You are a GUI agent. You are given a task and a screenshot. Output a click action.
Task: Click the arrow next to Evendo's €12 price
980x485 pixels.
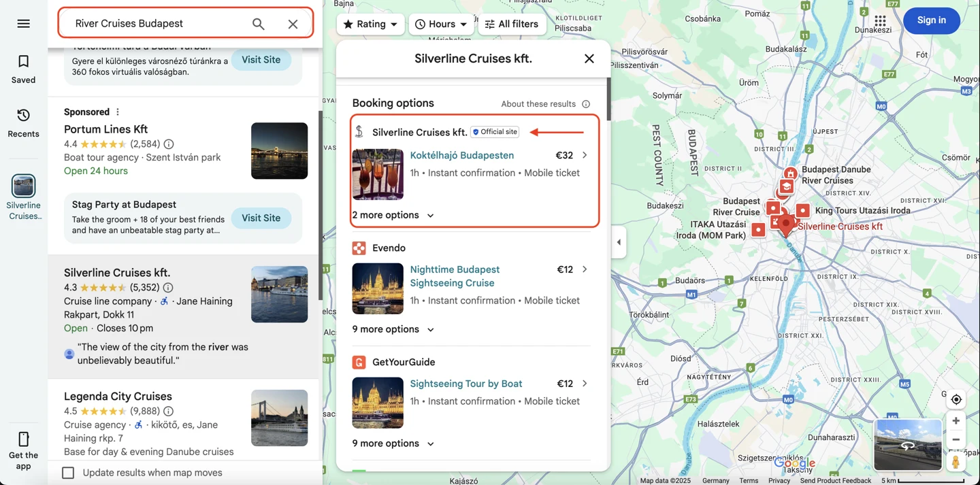[585, 269]
